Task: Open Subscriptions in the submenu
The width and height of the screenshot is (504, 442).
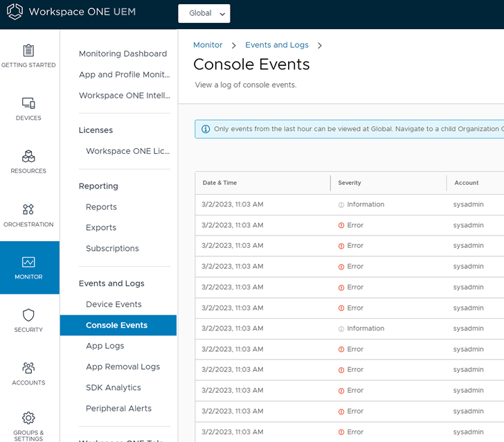Action: coord(112,249)
